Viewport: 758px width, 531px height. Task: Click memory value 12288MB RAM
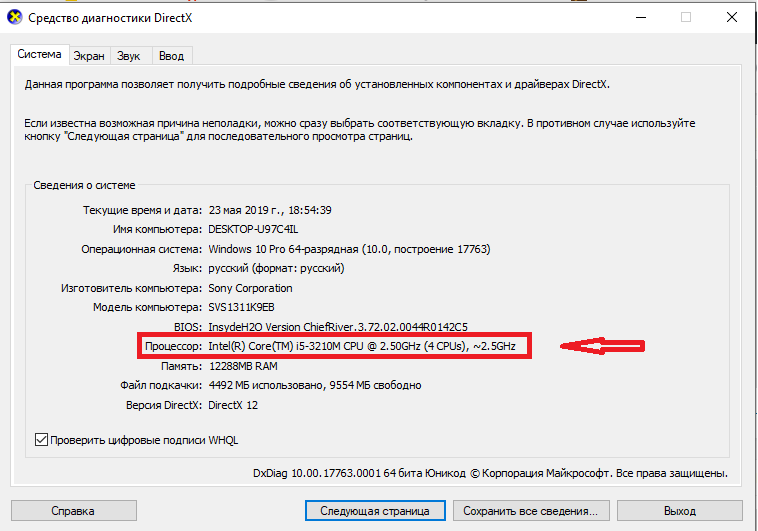[x=243, y=366]
